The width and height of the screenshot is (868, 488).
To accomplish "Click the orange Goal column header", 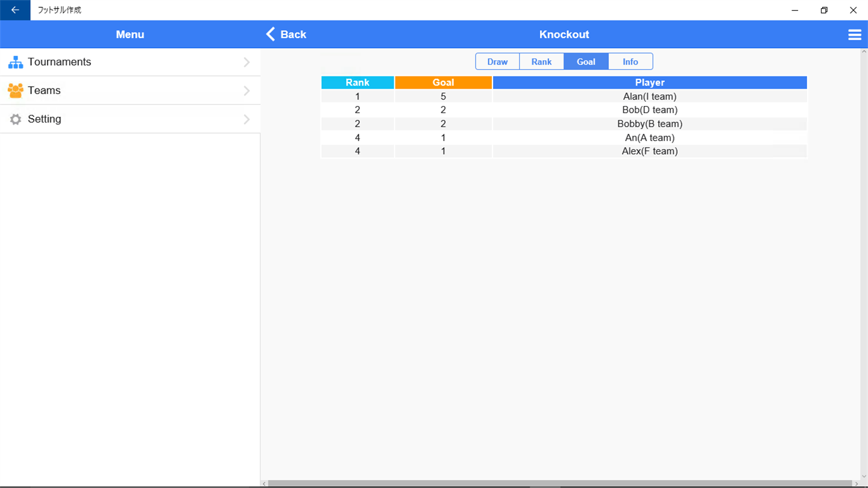I will pyautogui.click(x=444, y=83).
